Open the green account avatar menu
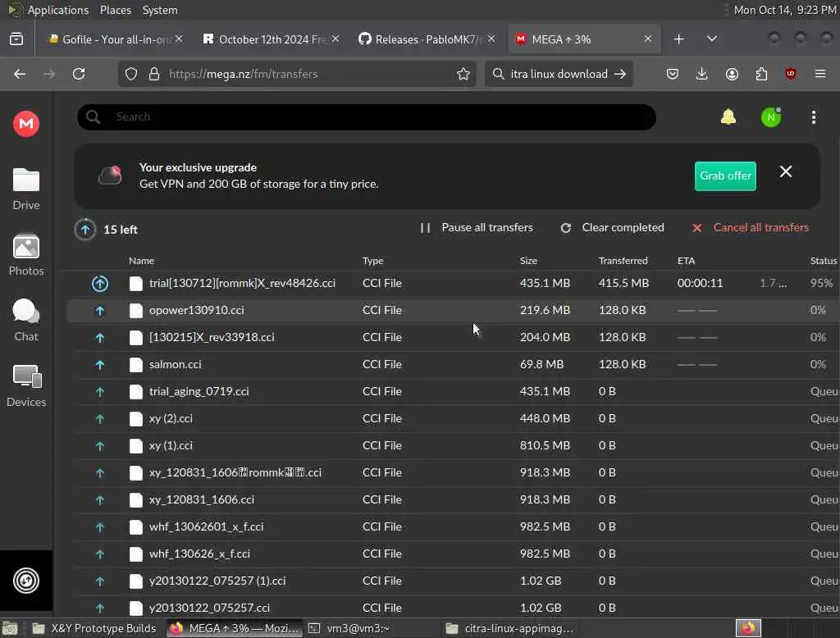 [x=771, y=116]
